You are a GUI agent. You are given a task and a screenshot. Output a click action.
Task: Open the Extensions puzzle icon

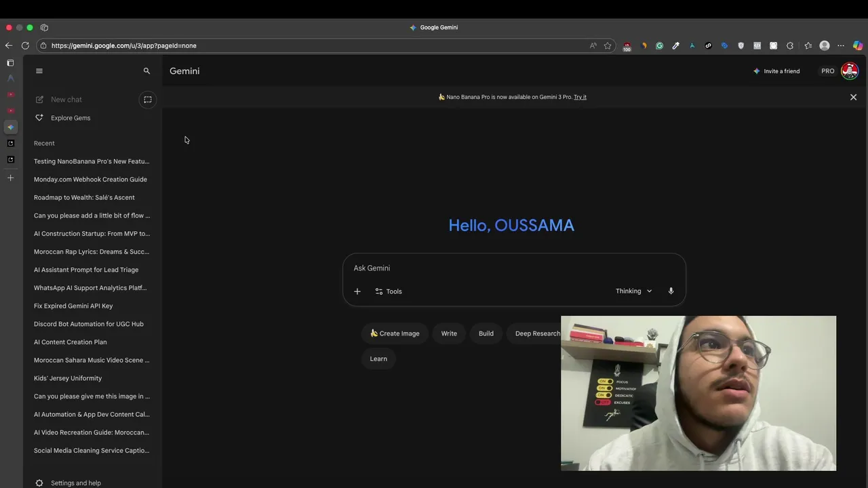tap(790, 45)
